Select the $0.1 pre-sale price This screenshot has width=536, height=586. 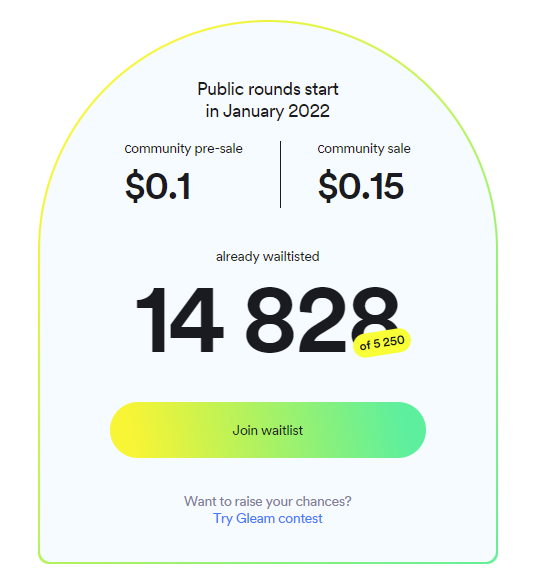tap(158, 185)
